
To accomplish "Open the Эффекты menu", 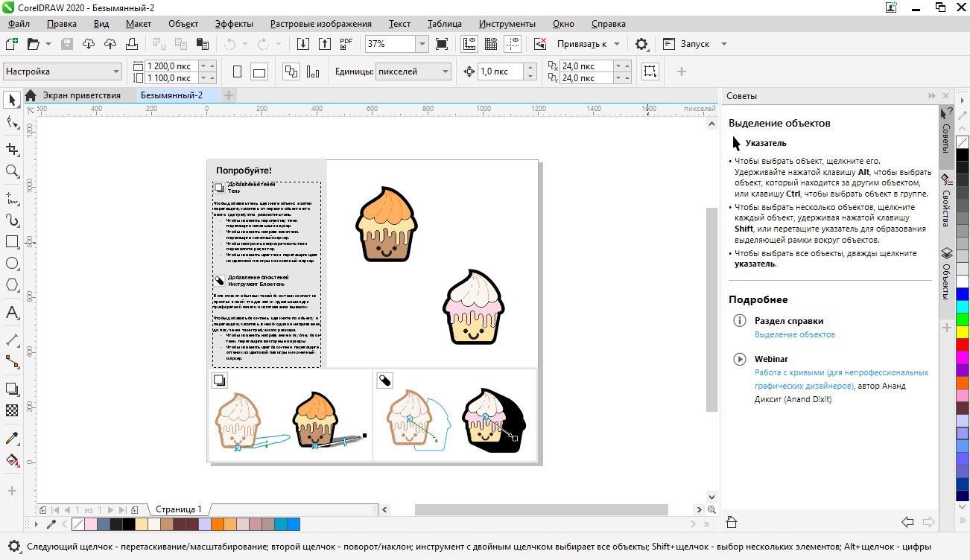I will 234,24.
